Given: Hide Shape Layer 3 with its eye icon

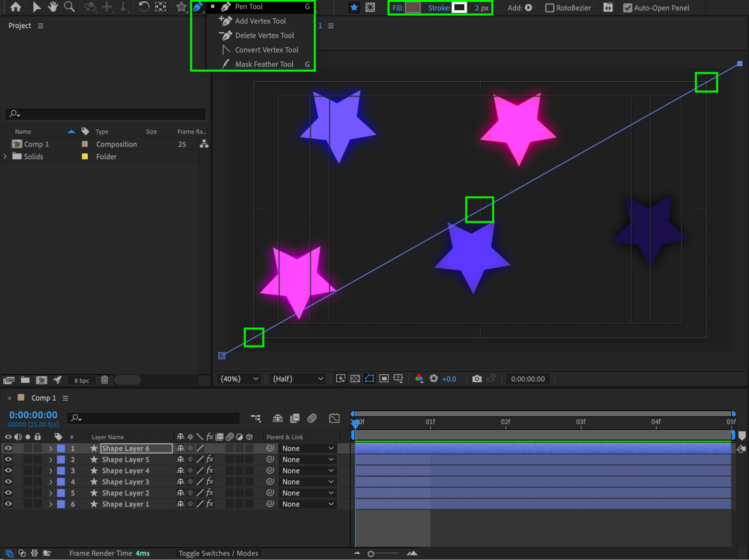Looking at the screenshot, I should tap(8, 482).
